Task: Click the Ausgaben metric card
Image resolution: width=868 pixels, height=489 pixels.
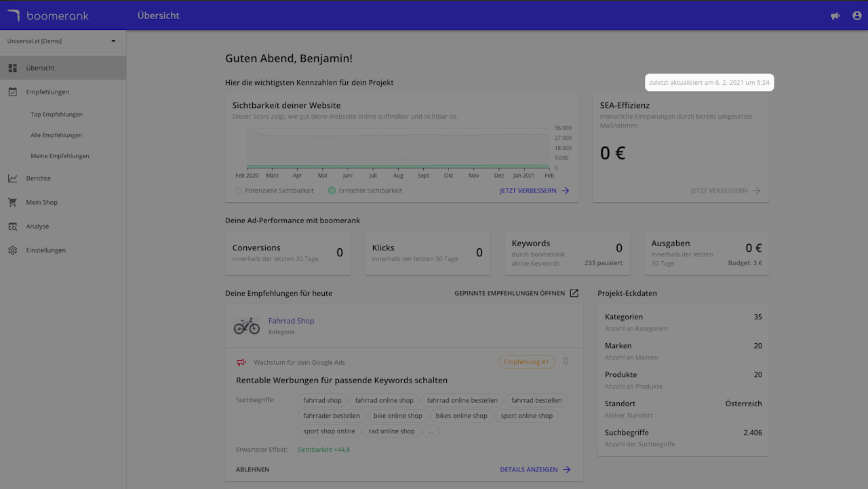Action: pos(707,253)
